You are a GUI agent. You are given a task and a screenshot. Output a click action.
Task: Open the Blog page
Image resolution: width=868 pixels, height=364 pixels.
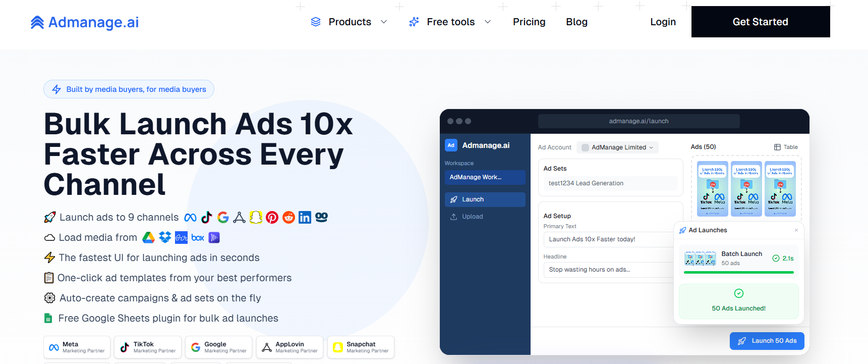(x=576, y=22)
